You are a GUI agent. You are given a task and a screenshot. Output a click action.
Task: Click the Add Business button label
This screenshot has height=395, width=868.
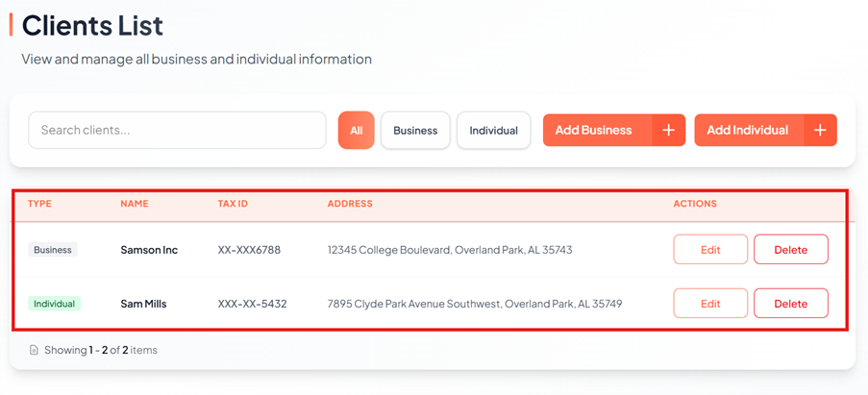(x=594, y=131)
